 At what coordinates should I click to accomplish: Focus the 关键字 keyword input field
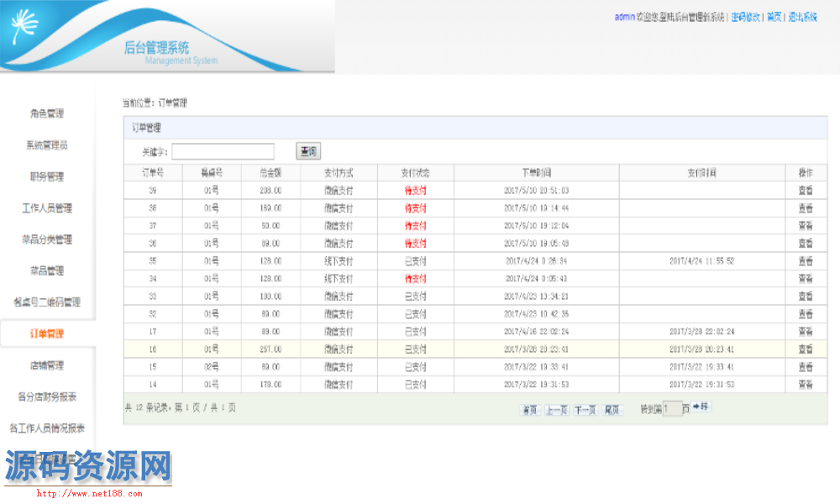tap(223, 151)
